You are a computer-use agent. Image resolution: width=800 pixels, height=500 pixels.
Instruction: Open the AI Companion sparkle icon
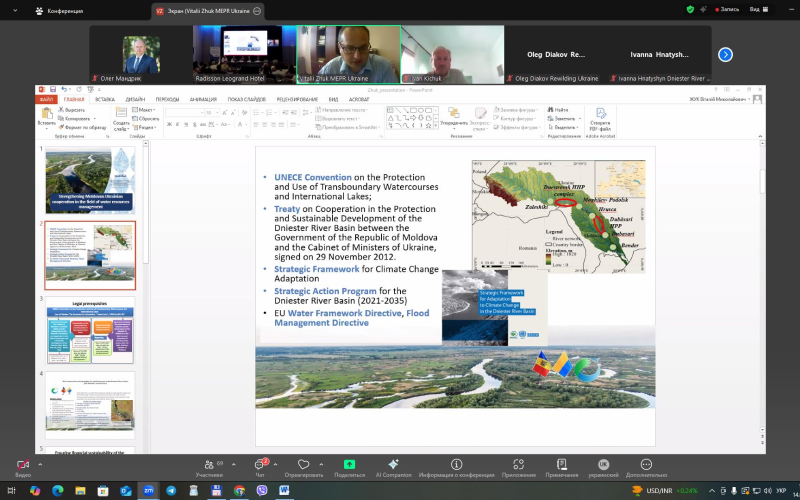(393, 465)
